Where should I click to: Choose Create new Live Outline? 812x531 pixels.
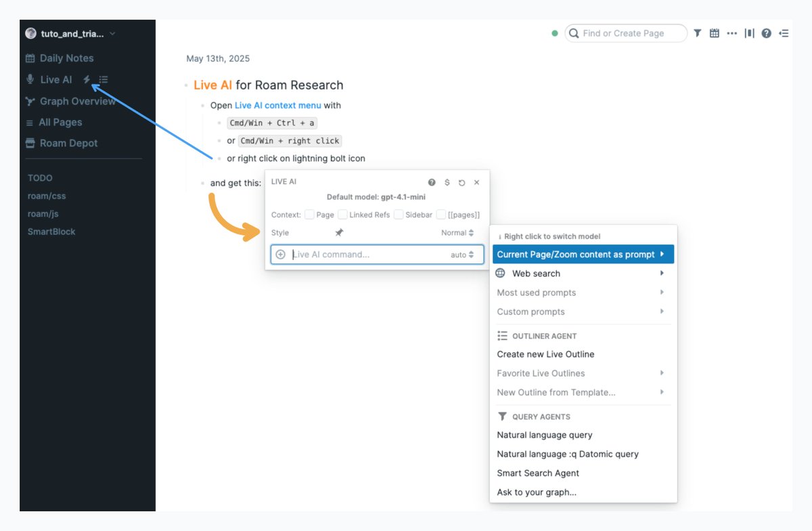[545, 354]
